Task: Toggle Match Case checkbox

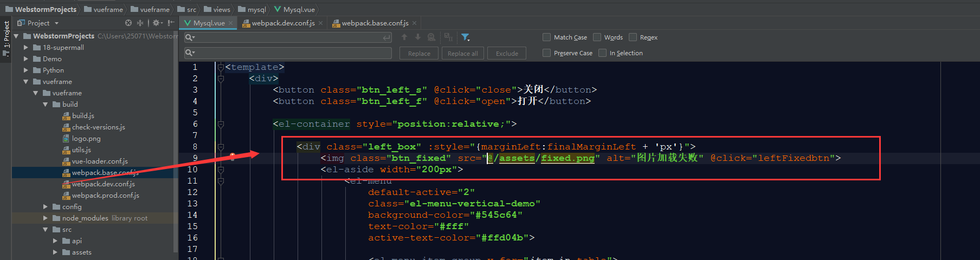Action: [546, 37]
